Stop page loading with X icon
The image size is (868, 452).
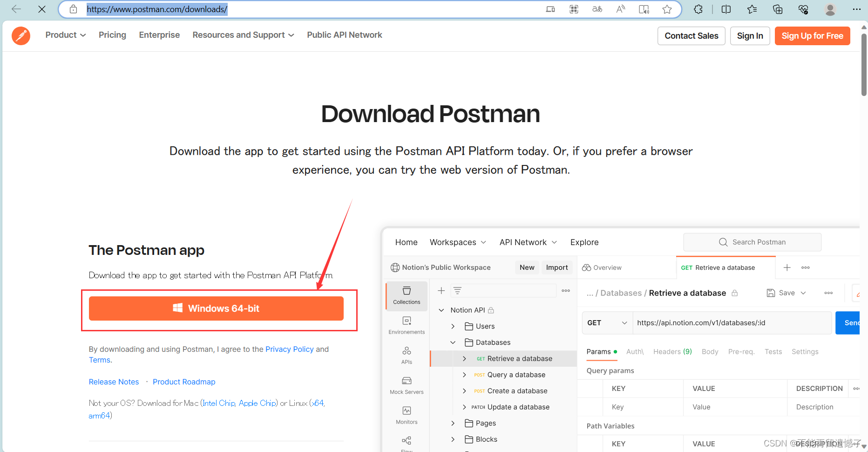coord(42,9)
